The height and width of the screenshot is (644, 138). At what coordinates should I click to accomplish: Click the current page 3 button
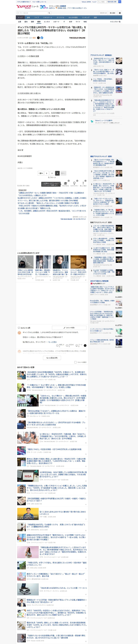[x=57, y=173]
